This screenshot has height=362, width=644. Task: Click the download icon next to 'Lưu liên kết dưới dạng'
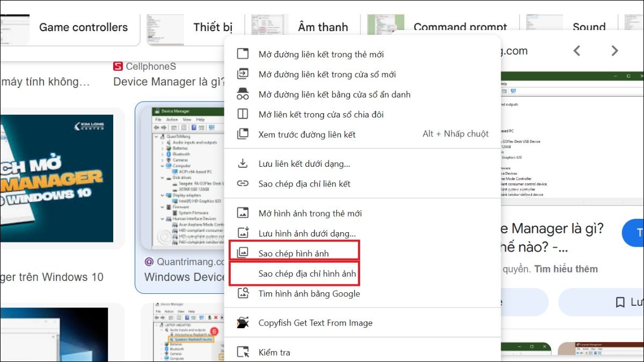tap(243, 164)
